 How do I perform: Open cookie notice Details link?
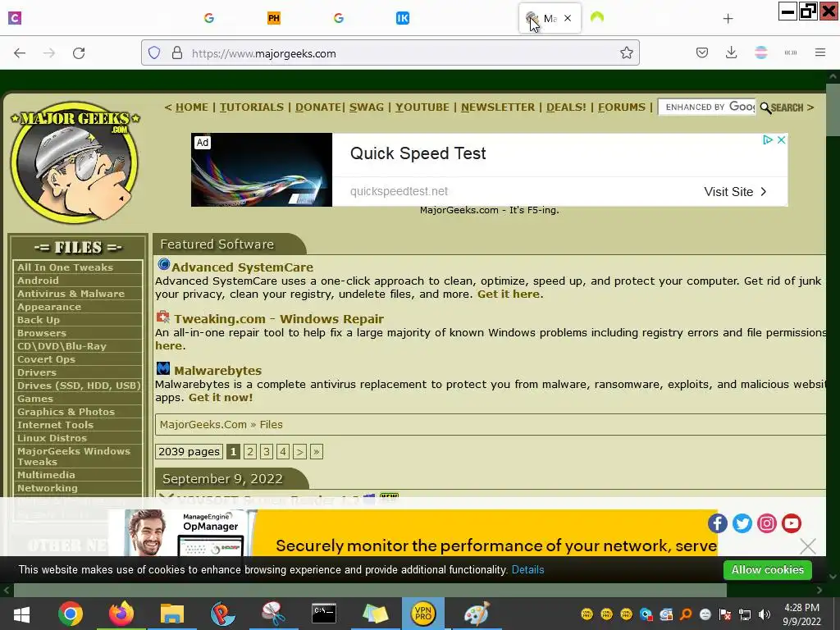pos(527,570)
